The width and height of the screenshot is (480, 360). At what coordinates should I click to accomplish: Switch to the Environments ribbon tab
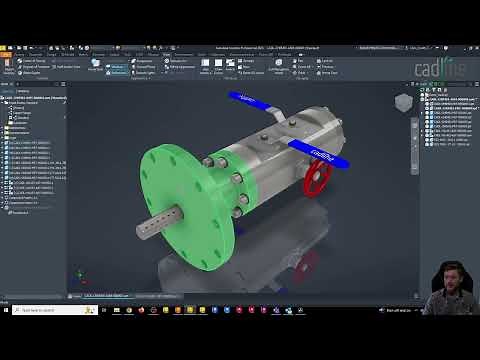(183, 54)
